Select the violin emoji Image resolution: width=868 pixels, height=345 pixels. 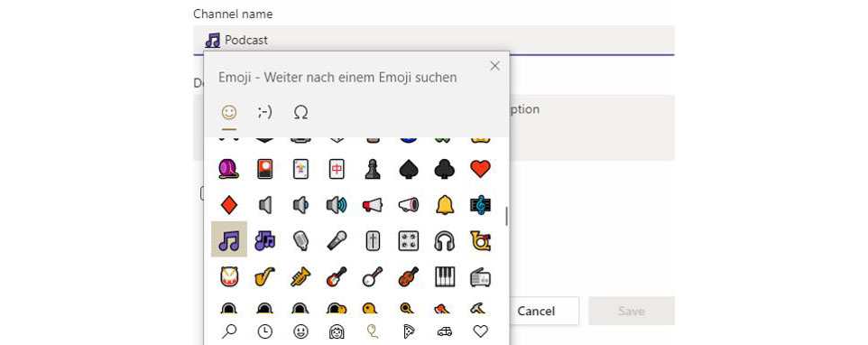(409, 277)
